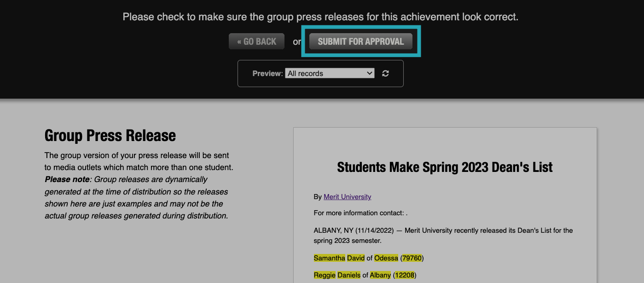Click the Group Press Release heading

110,135
